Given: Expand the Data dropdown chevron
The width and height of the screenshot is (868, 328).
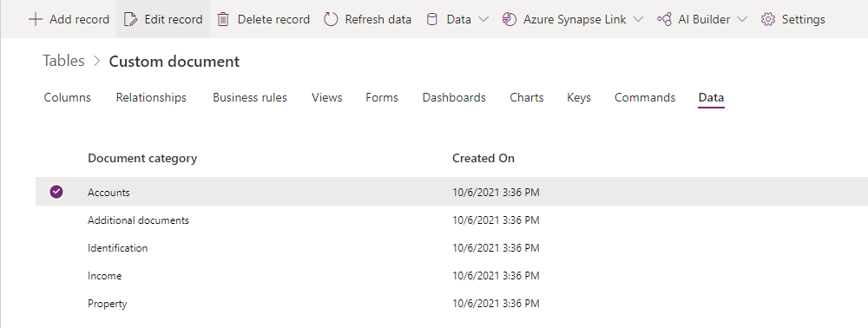Looking at the screenshot, I should [x=483, y=19].
